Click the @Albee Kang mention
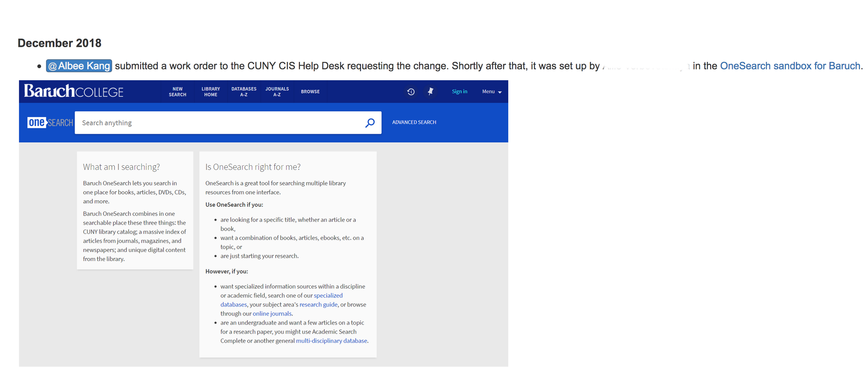This screenshot has width=868, height=386. 79,66
